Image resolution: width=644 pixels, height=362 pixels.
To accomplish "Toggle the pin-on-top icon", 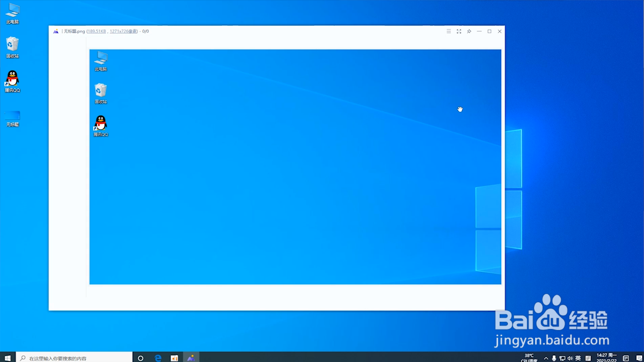I will [469, 31].
